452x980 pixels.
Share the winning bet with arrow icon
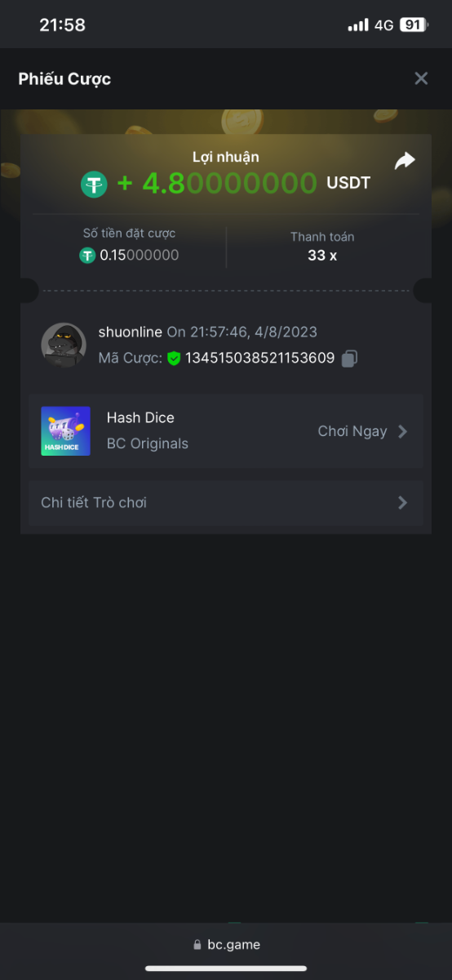pyautogui.click(x=405, y=161)
